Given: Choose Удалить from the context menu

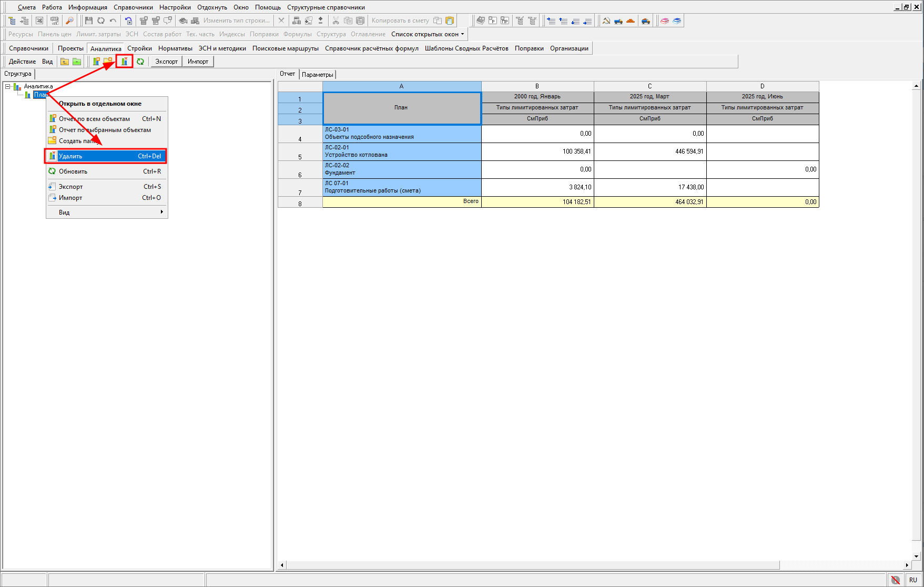Looking at the screenshot, I should (x=106, y=156).
